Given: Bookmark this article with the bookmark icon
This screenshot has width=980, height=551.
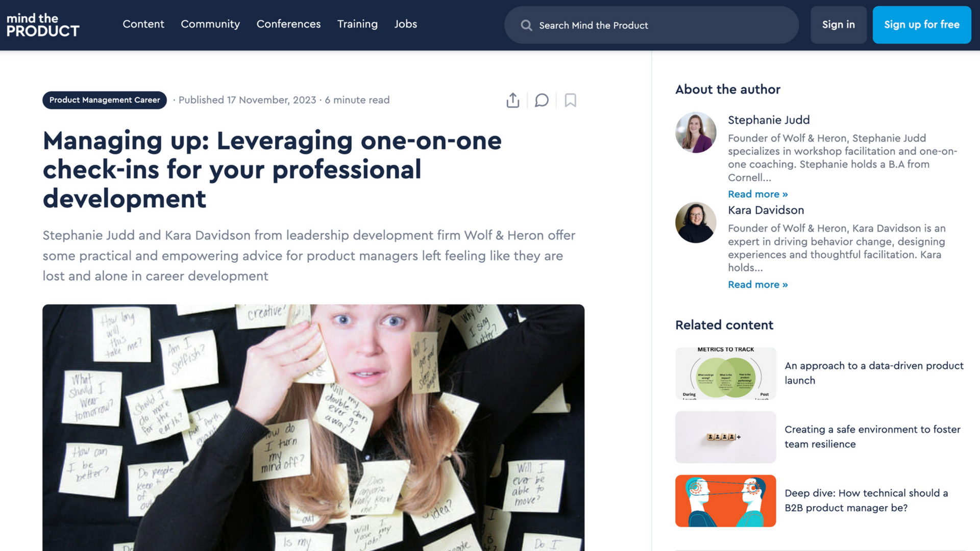Looking at the screenshot, I should 570,100.
